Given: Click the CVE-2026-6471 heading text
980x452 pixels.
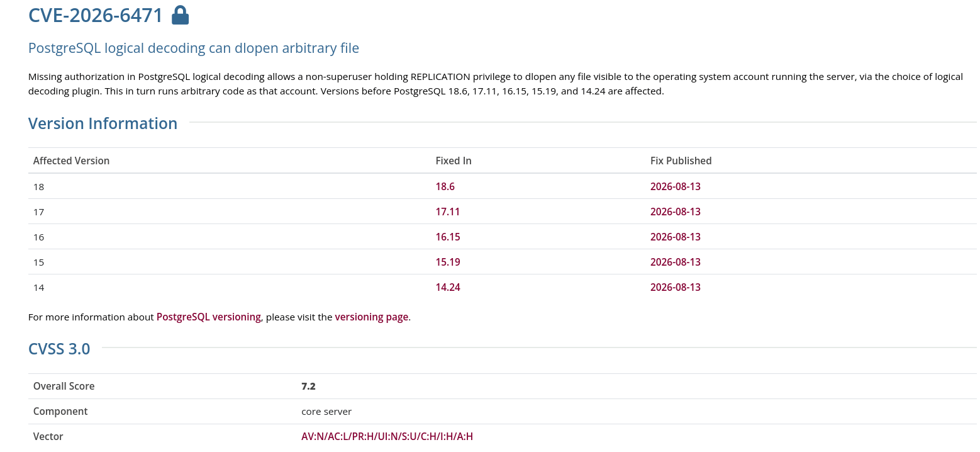Looking at the screenshot, I should click(96, 15).
